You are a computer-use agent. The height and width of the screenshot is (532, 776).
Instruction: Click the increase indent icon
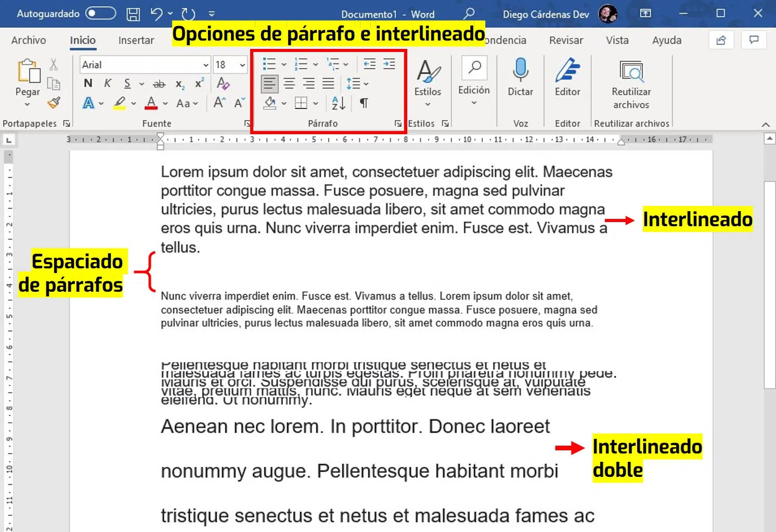389,64
